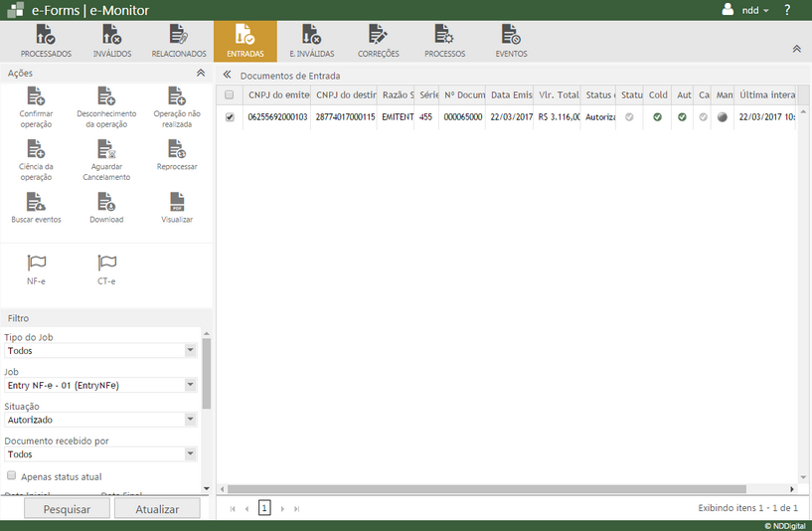
Task: Click the Desconhecimento da operação icon
Action: [x=106, y=96]
